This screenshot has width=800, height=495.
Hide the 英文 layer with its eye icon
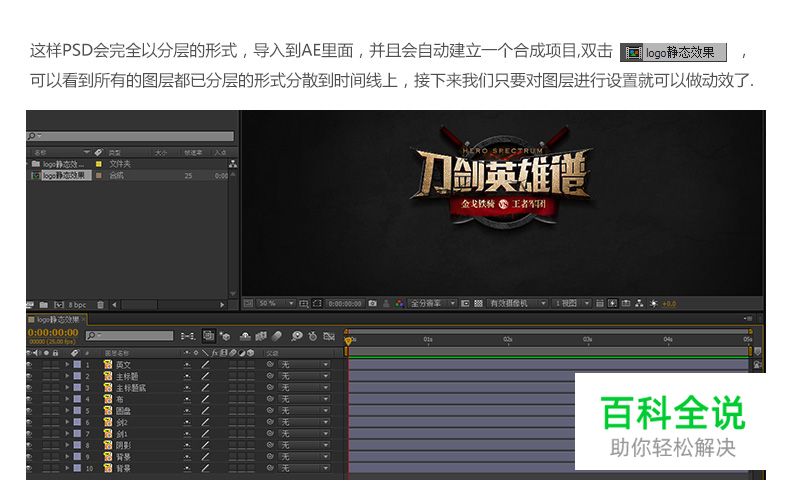point(29,365)
